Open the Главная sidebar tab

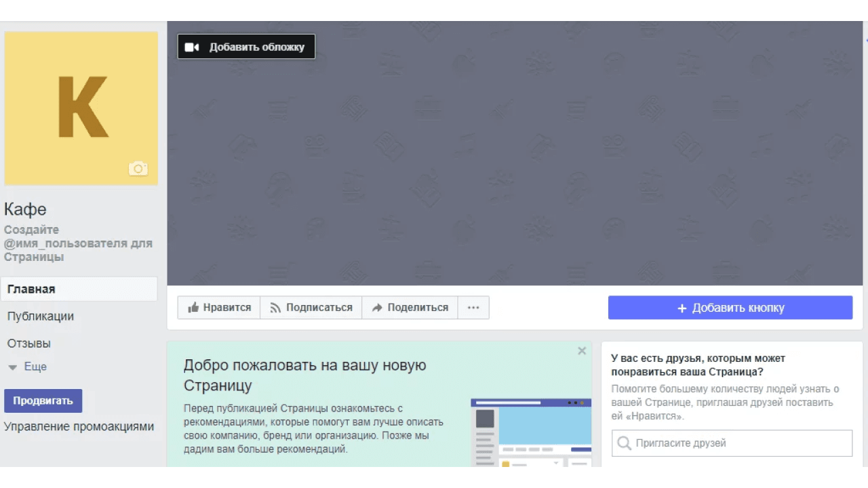tap(79, 289)
